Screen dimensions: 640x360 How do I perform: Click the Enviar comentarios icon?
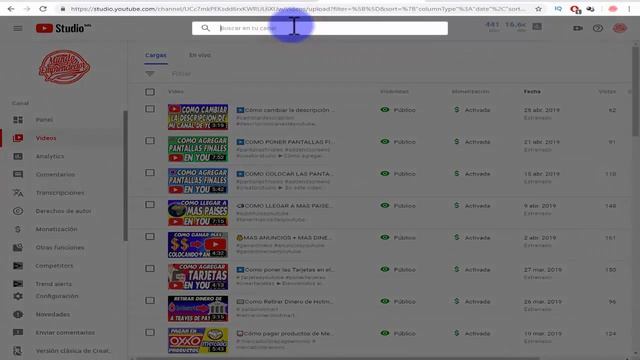[x=18, y=333]
